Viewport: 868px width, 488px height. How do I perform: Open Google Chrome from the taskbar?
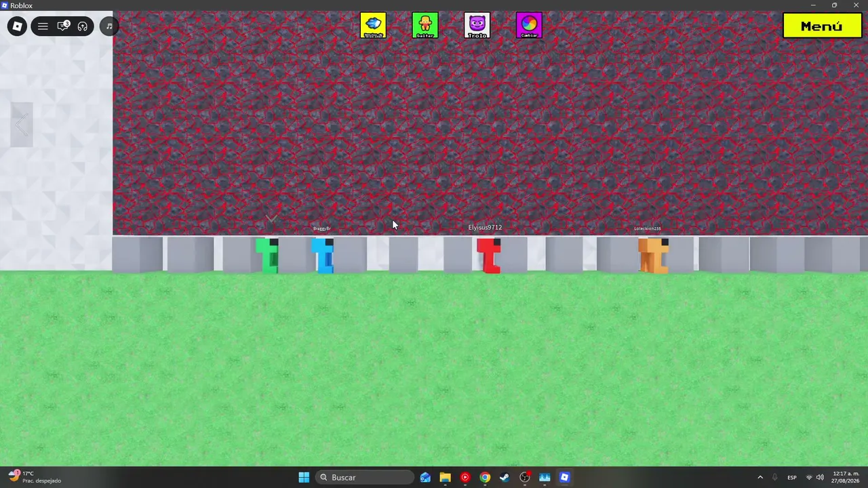click(485, 477)
